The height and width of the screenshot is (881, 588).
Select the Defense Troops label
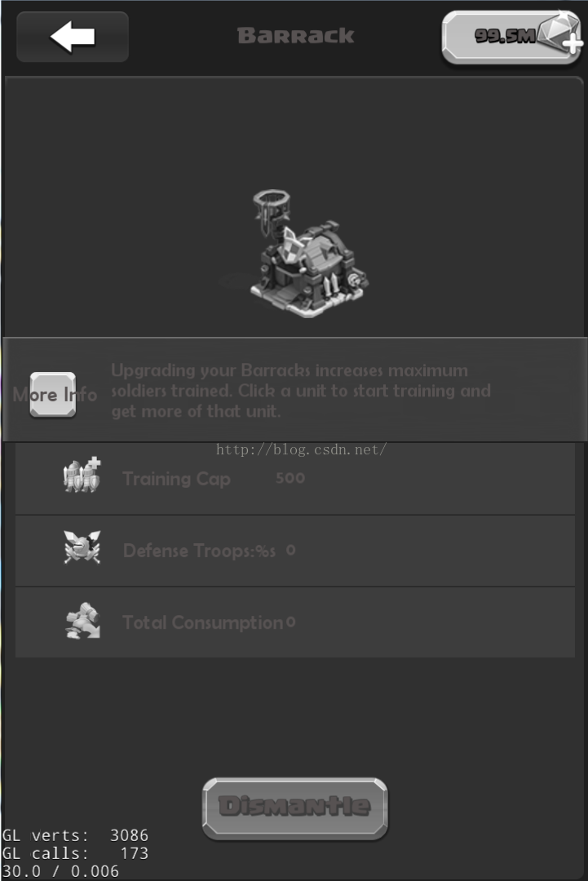pyautogui.click(x=199, y=551)
